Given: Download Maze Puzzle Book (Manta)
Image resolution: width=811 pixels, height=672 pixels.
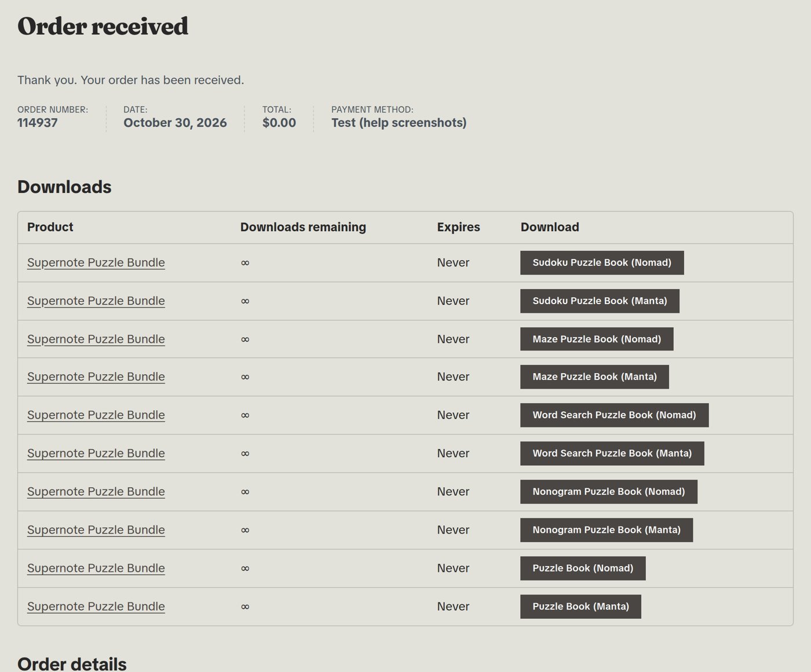Looking at the screenshot, I should tap(594, 377).
